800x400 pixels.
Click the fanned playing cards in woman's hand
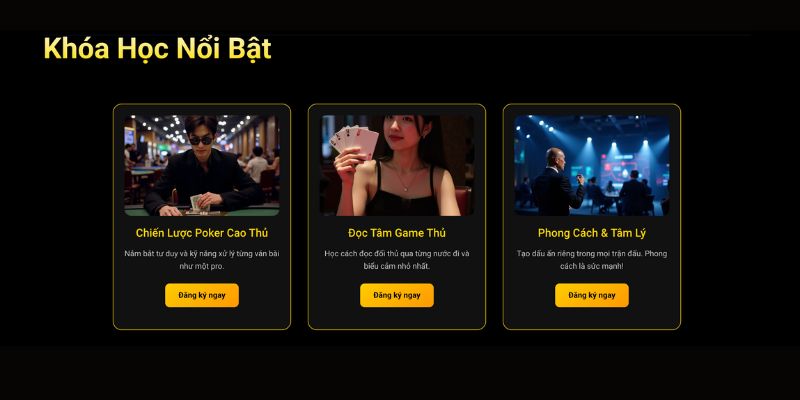tap(354, 141)
